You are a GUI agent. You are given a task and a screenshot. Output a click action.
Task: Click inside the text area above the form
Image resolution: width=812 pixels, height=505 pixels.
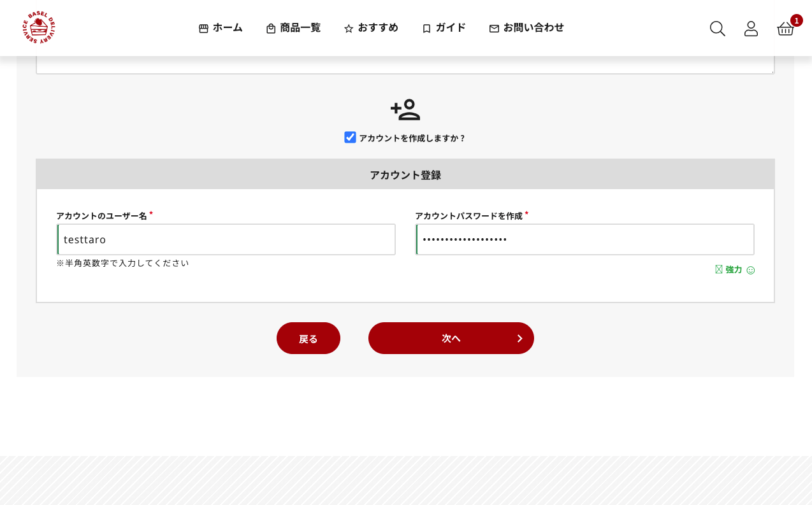click(x=405, y=64)
